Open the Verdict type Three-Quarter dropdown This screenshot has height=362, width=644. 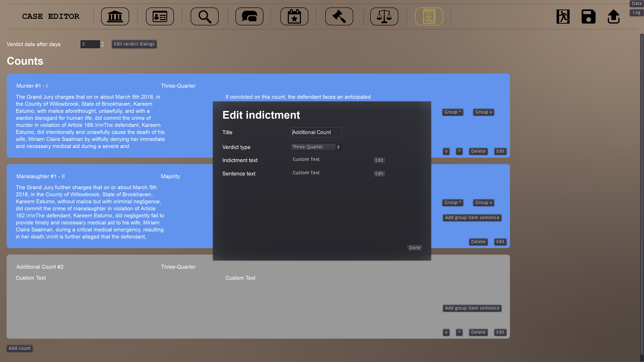316,147
